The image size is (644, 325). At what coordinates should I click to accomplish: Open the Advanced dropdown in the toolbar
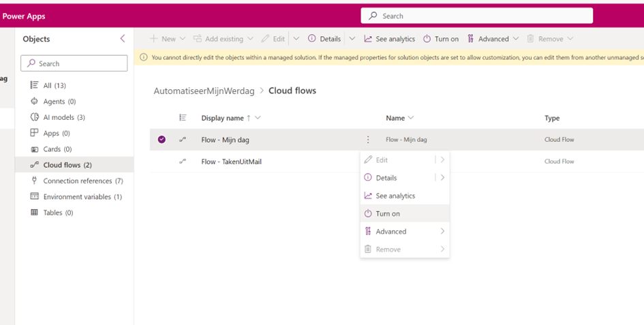click(516, 39)
